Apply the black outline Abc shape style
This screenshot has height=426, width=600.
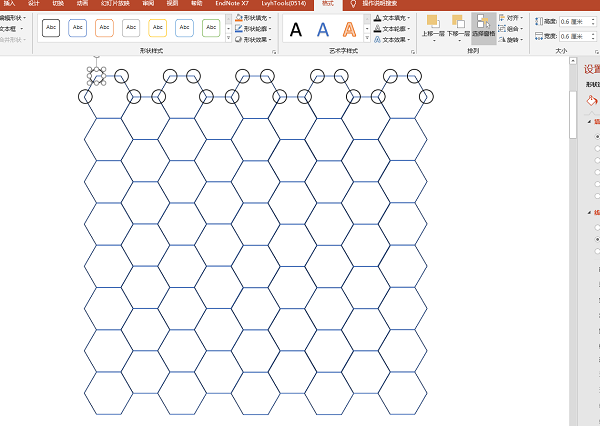[x=51, y=28]
